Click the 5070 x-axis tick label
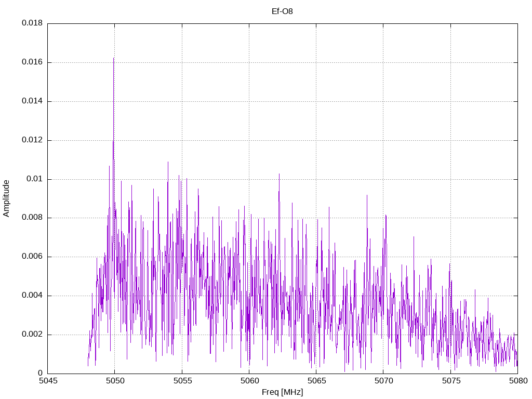532x399 pixels. coord(383,381)
